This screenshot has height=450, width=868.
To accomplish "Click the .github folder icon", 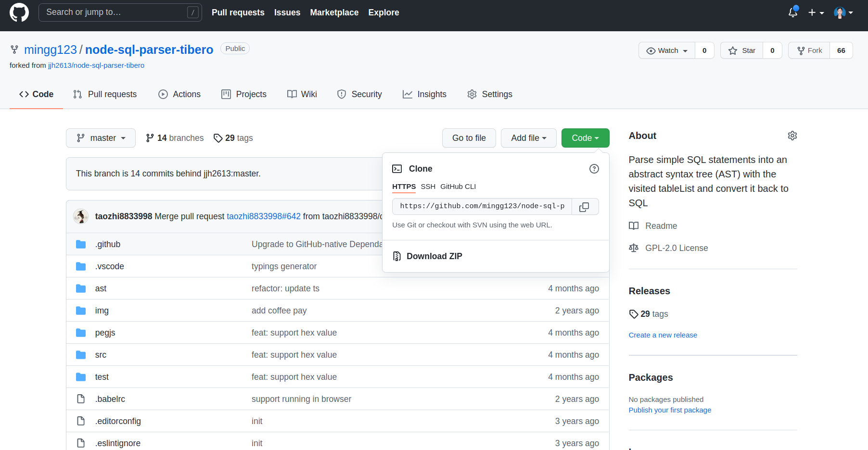I will coord(81,244).
